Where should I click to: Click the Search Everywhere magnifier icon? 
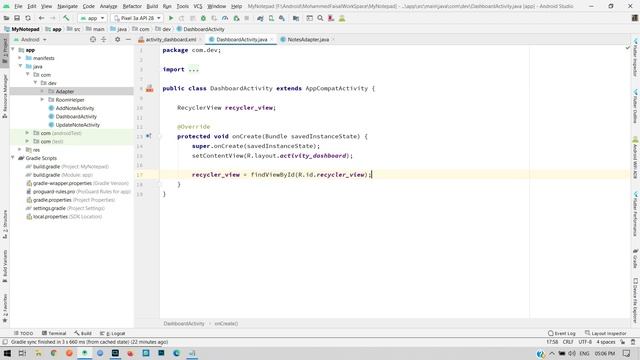(320, 18)
